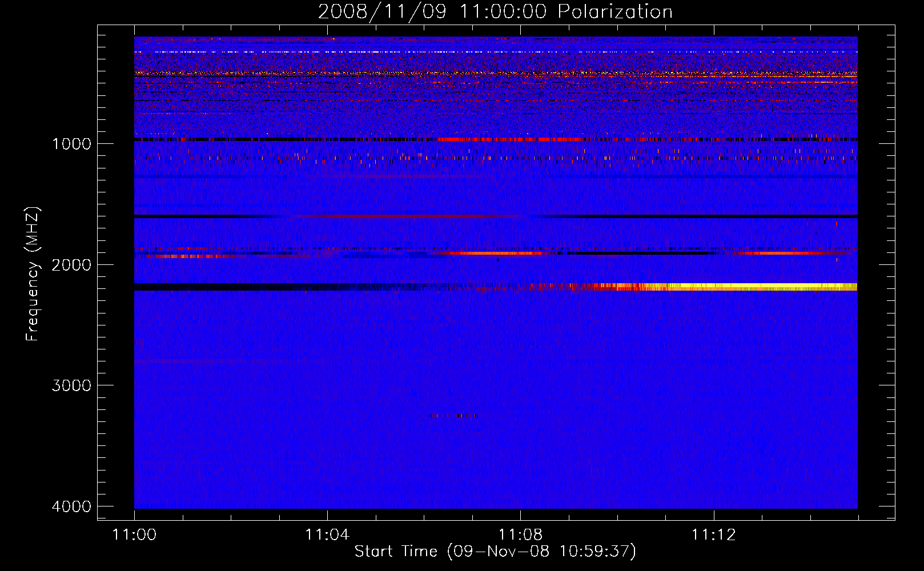Click the '3000' frequency tick label

pos(71,385)
